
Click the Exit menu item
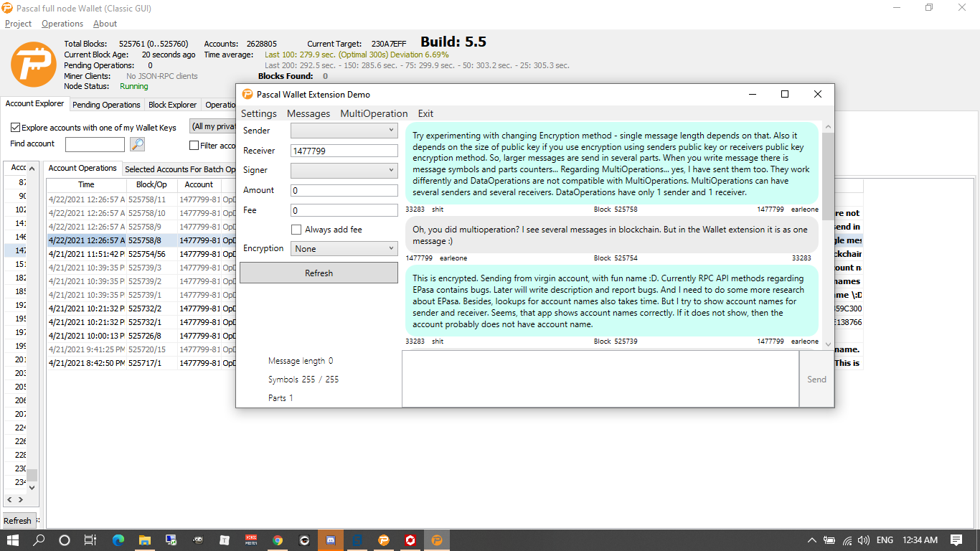click(x=426, y=113)
